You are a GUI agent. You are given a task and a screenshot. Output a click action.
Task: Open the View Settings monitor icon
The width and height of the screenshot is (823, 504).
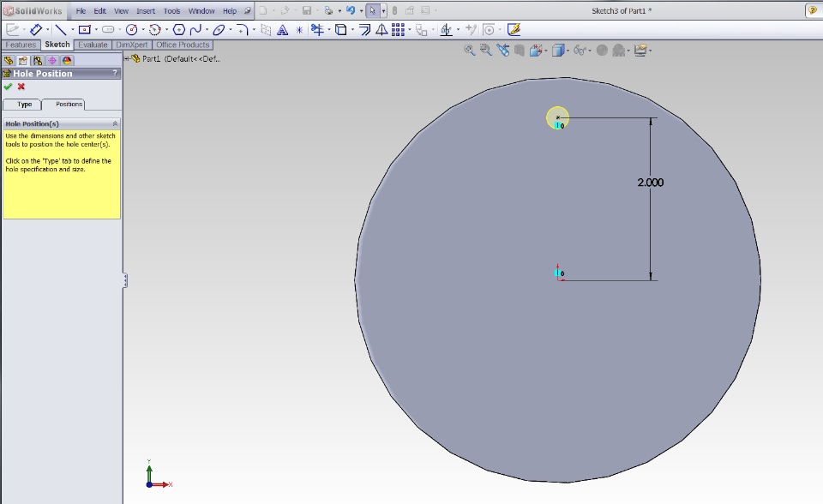point(640,51)
